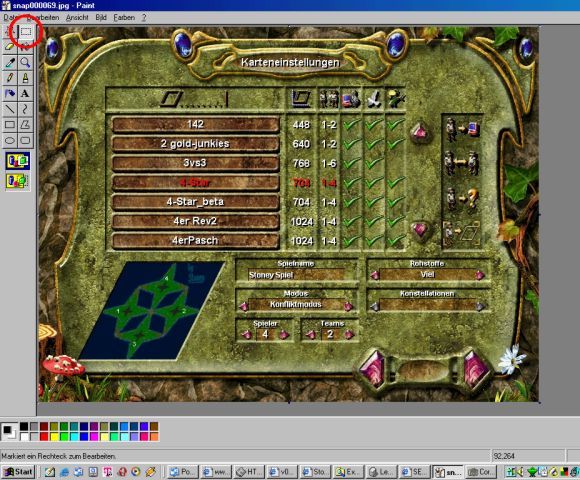Pick the bright red color swatch

coord(44,437)
